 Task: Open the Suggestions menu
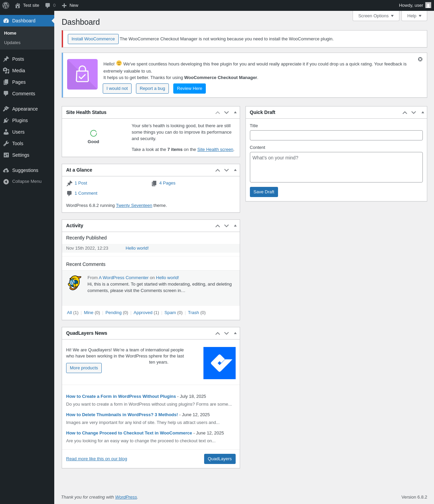[x=27, y=170]
